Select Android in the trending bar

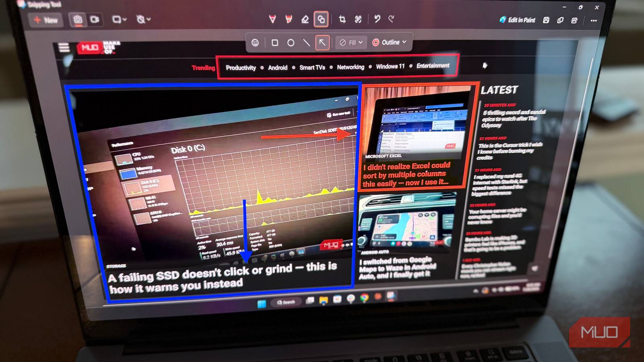[278, 68]
